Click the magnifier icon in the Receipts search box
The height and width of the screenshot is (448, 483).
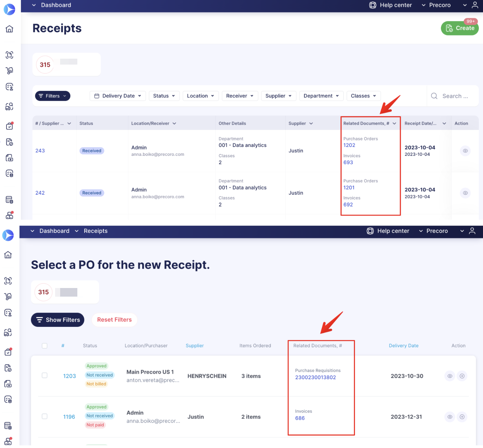click(x=434, y=96)
